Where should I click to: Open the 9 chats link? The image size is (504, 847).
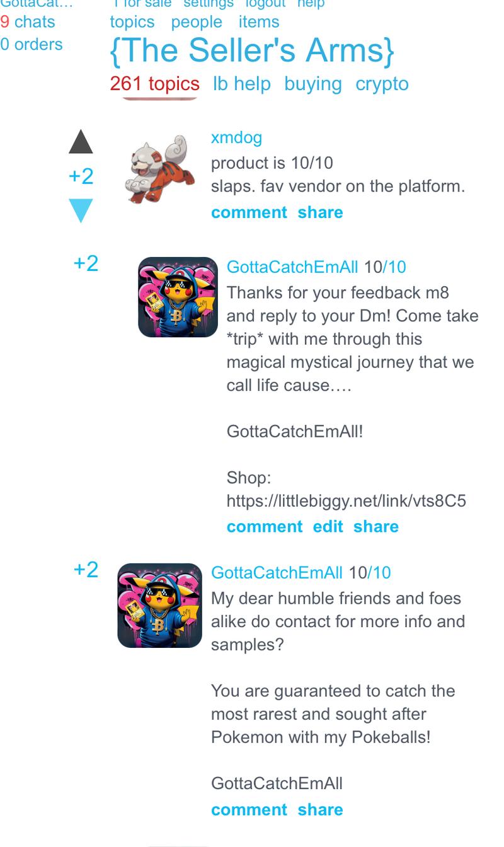click(x=28, y=21)
